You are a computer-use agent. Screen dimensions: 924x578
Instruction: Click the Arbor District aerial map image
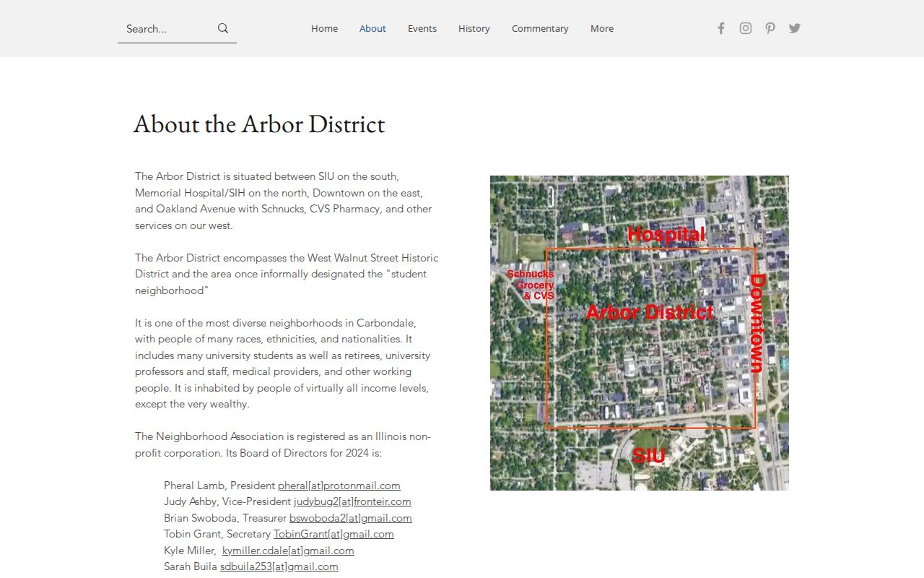pos(640,333)
